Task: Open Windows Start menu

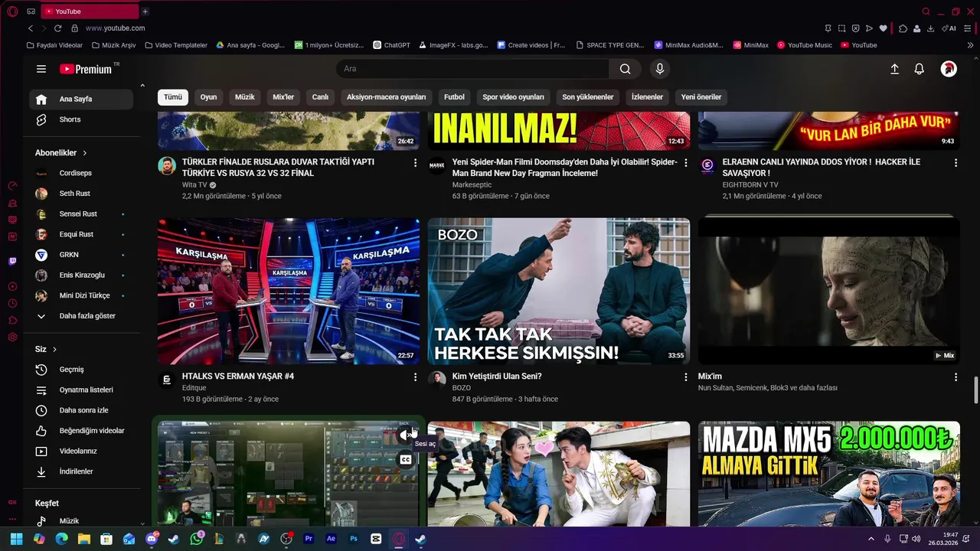Action: [x=17, y=539]
